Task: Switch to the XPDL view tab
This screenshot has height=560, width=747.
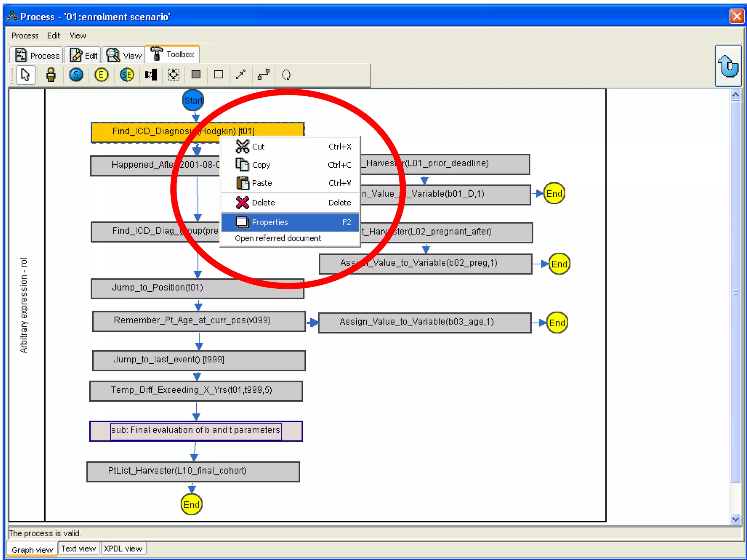Action: 123,549
